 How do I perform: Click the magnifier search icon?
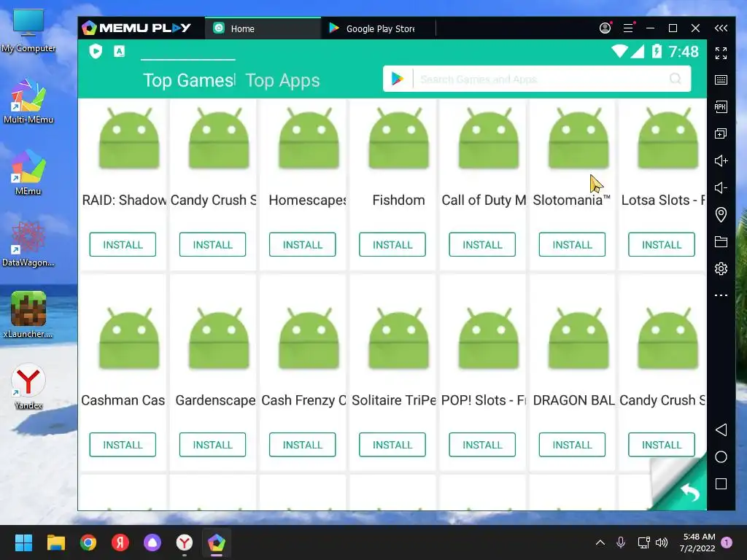(675, 79)
